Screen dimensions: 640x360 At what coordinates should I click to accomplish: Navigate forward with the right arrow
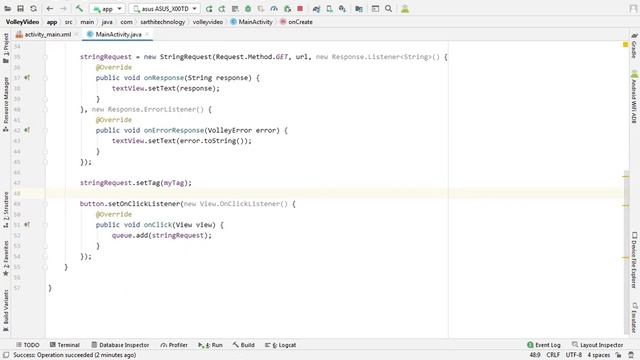click(63, 9)
